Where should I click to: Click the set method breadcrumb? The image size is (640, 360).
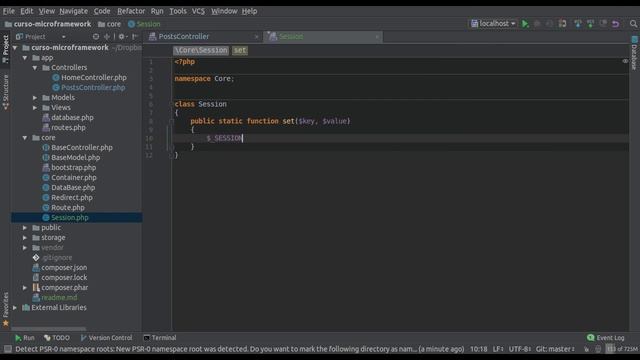240,50
